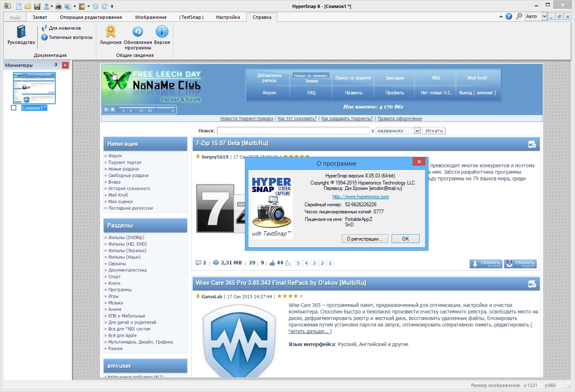Click the magnifier search icon

click(x=519, y=16)
